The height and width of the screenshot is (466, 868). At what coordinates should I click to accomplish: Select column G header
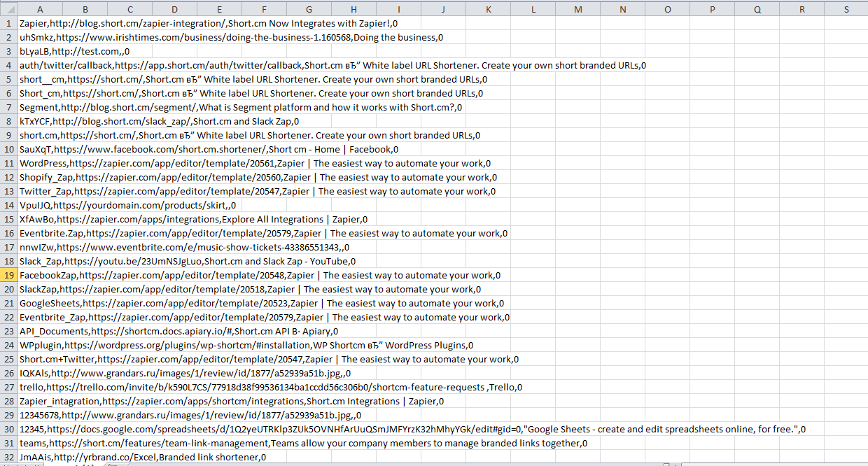pyautogui.click(x=309, y=9)
